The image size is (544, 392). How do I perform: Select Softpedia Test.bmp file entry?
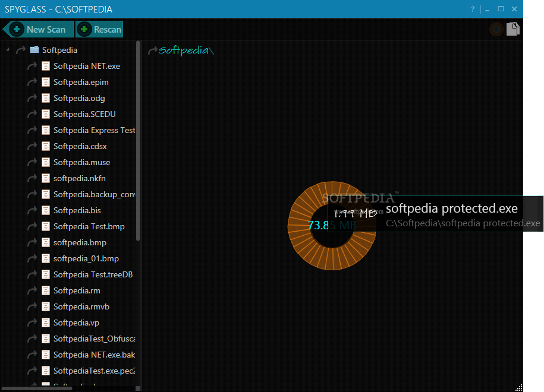89,226
